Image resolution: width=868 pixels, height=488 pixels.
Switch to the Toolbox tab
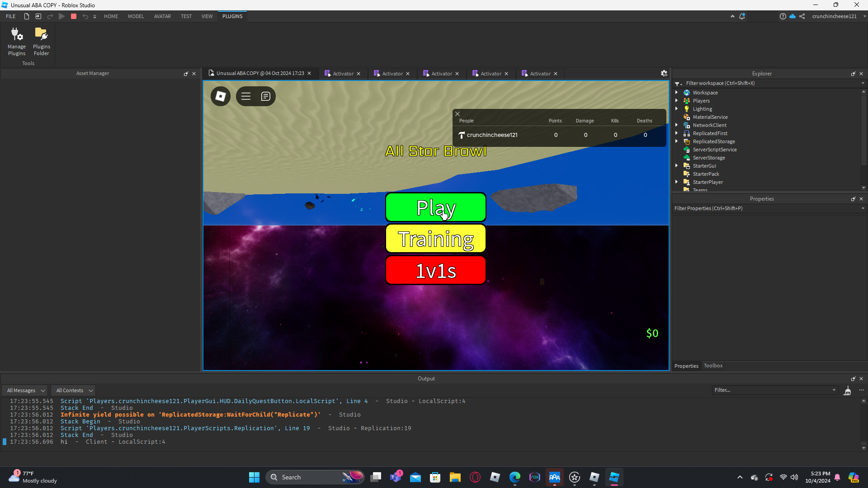coord(713,366)
